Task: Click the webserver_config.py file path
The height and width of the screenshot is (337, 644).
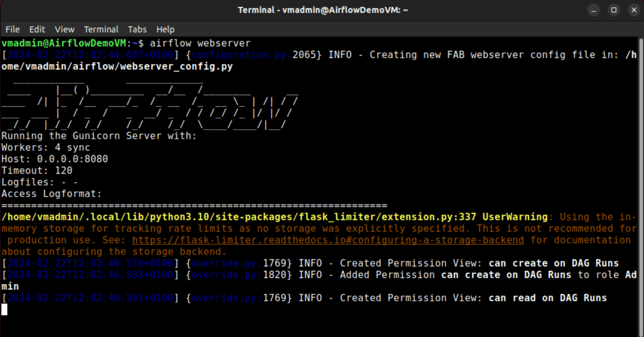Action: tap(117, 66)
